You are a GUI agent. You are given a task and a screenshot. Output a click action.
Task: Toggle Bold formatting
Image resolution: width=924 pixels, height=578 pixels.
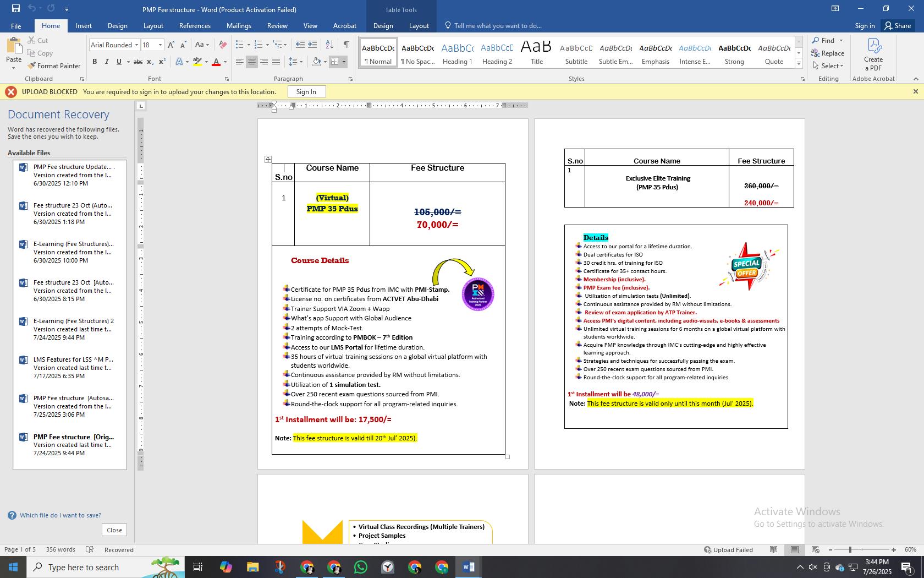(95, 62)
